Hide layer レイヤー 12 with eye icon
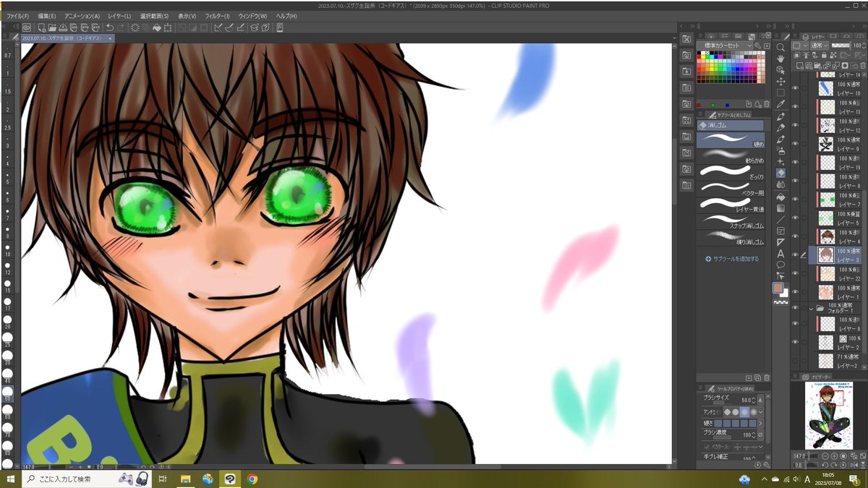This screenshot has width=868, height=488. coord(795,125)
